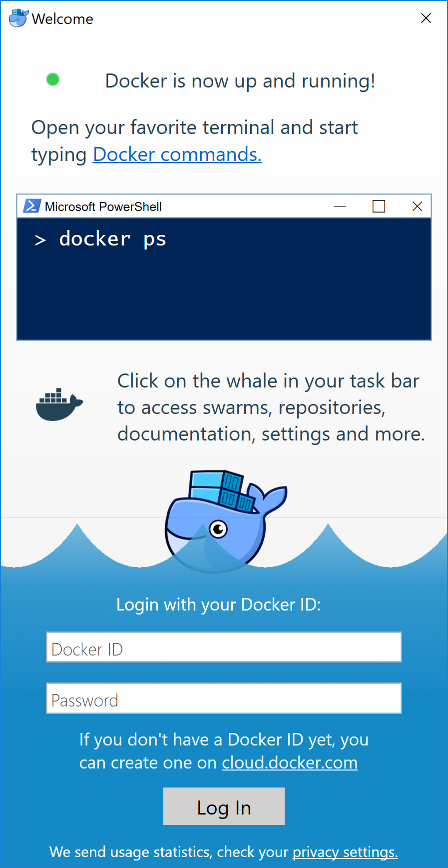
Task: Focus the Password input field
Action: pos(224,698)
